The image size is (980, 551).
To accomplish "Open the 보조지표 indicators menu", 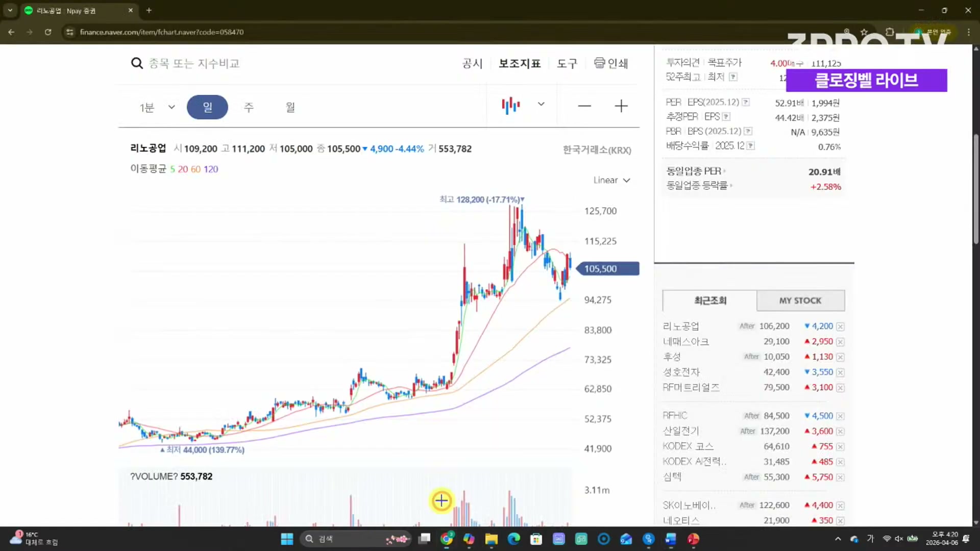I will point(520,63).
